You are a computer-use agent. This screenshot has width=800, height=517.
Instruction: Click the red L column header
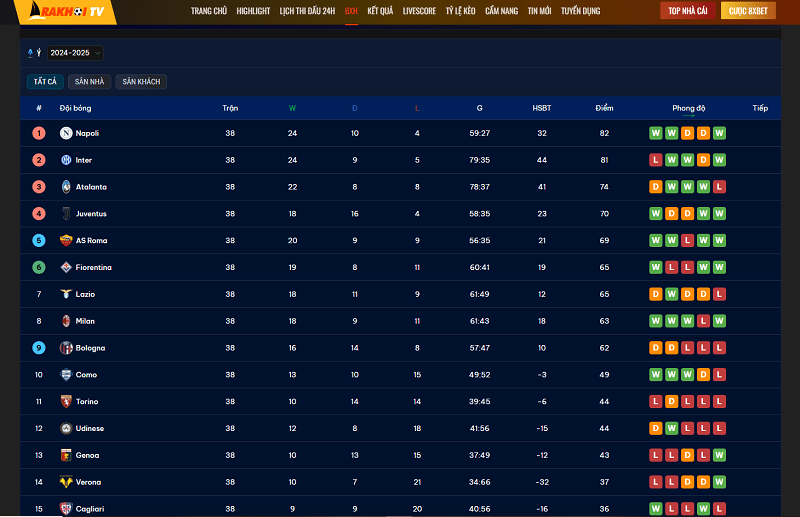point(417,108)
